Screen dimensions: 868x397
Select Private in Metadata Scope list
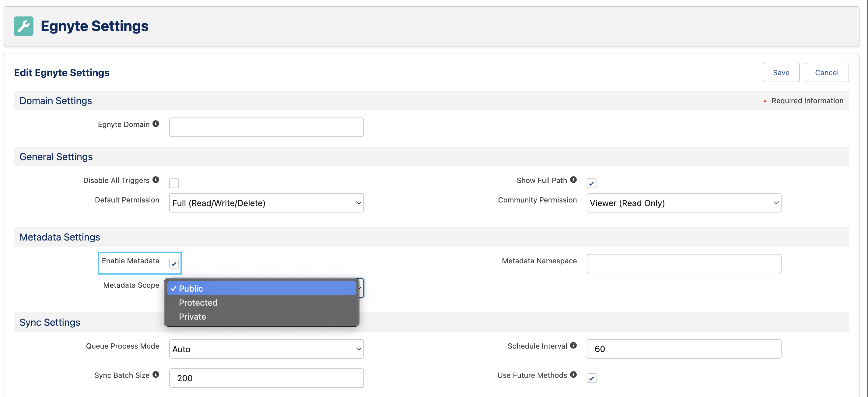click(x=261, y=317)
